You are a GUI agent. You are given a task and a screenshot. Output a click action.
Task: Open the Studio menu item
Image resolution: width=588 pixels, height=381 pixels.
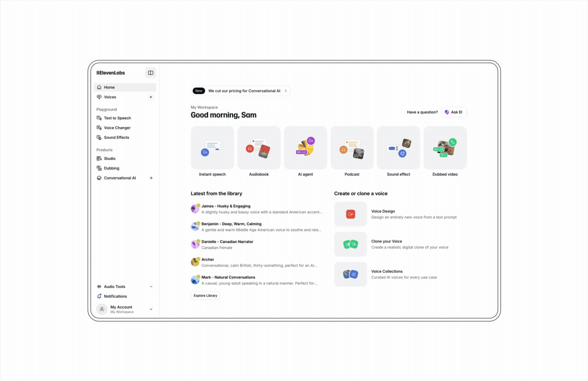coord(110,159)
